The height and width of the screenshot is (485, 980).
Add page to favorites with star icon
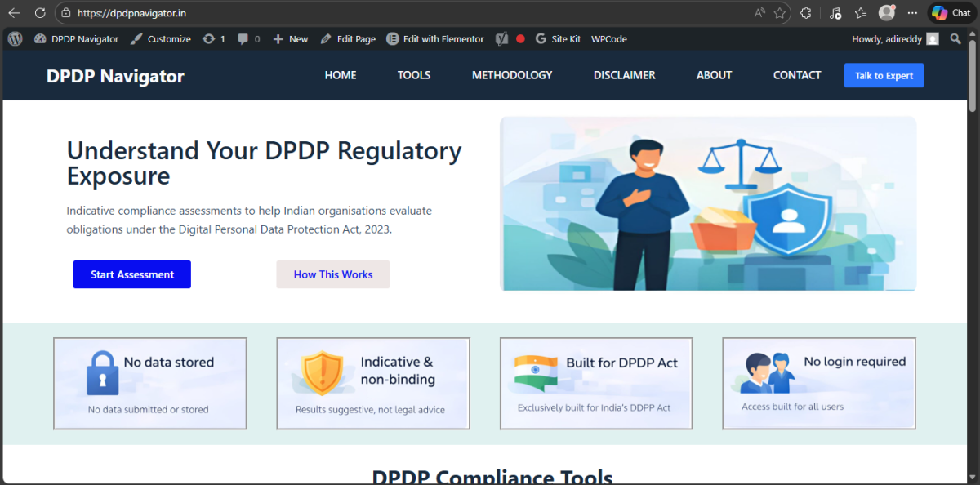click(x=780, y=13)
